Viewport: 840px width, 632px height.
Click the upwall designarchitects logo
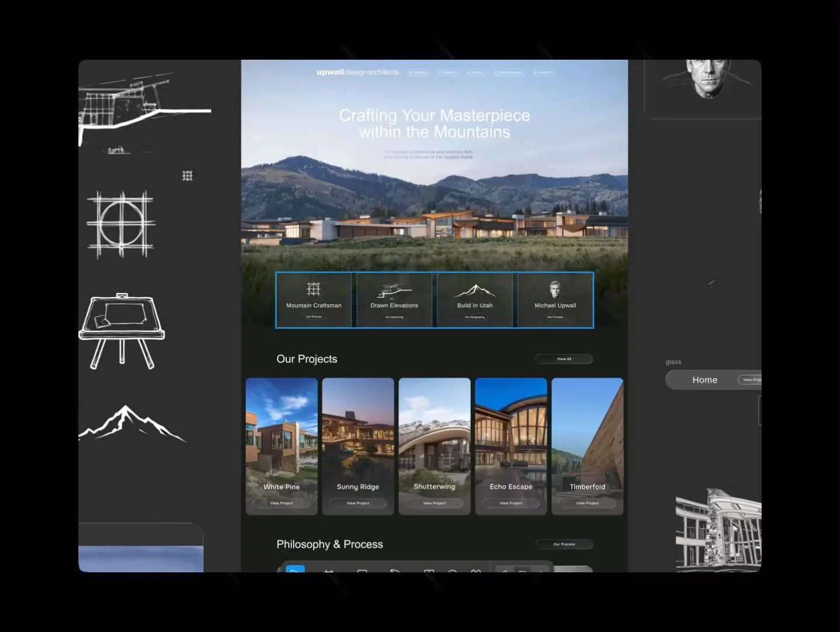pyautogui.click(x=357, y=72)
